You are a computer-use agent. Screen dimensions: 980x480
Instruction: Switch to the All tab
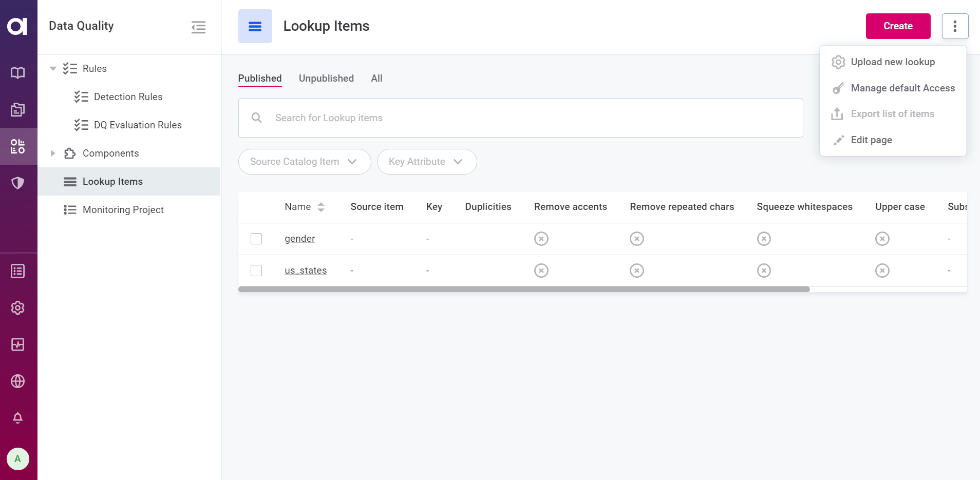click(x=377, y=79)
